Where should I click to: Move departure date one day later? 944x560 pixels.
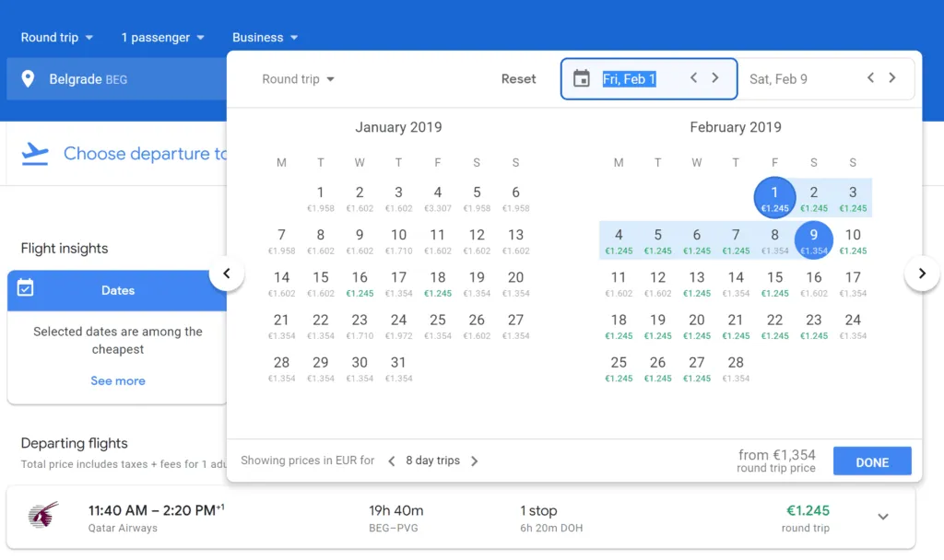[715, 78]
